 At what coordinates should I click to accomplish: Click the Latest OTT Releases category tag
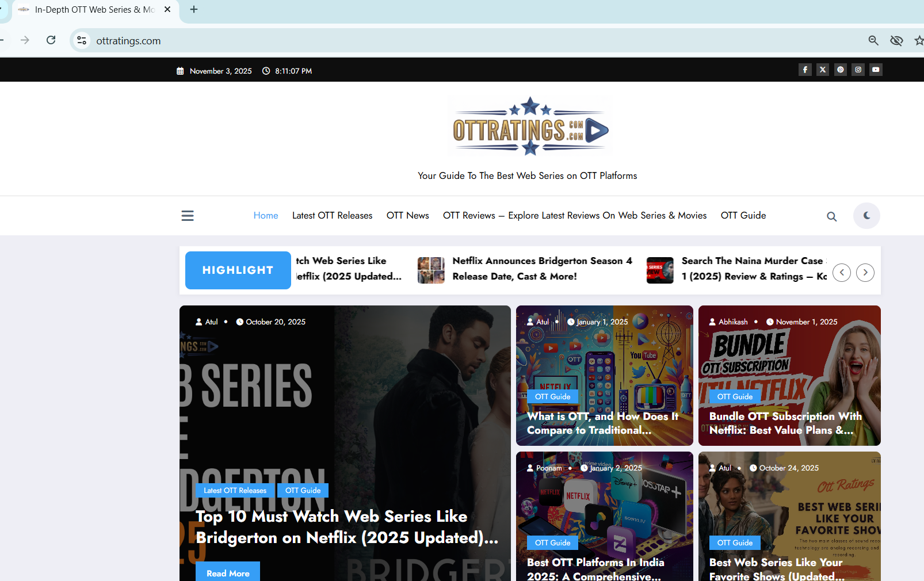235,491
